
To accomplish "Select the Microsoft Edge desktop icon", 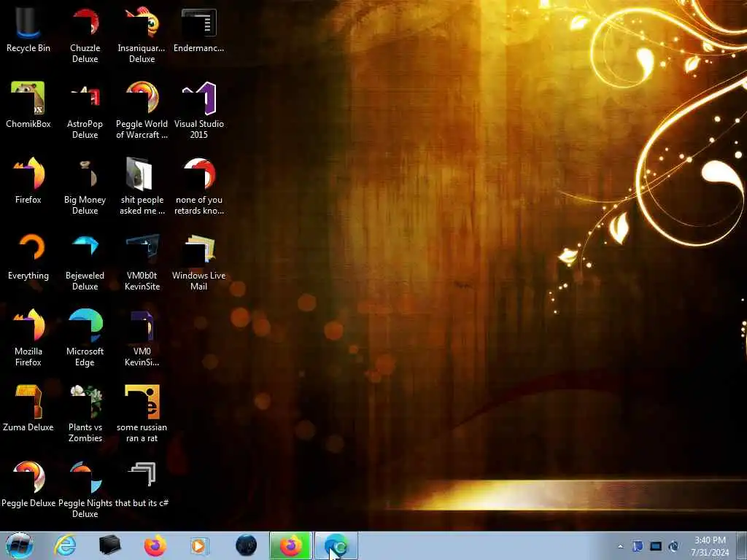I will coord(85,338).
